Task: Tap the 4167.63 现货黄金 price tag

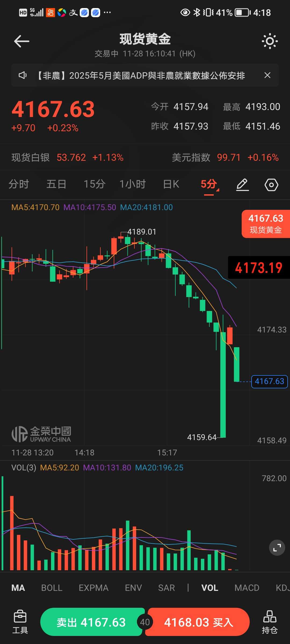Action: coord(266,224)
